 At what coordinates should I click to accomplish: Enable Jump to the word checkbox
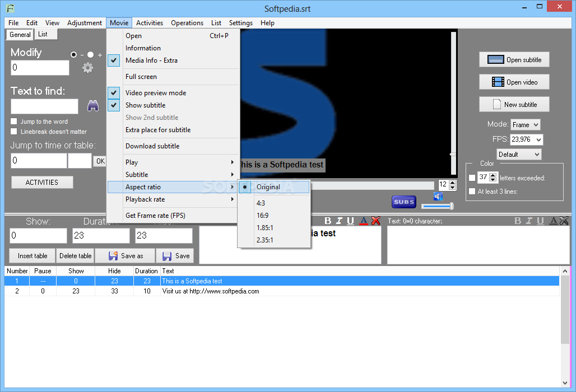[14, 121]
